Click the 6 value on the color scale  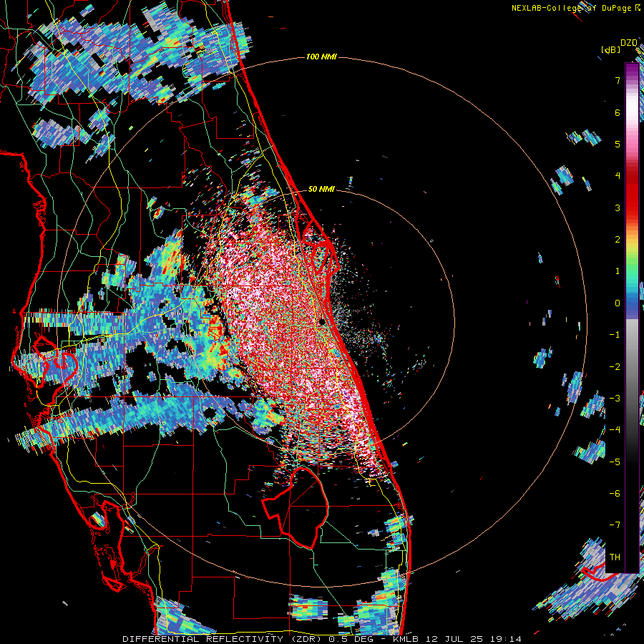click(x=618, y=112)
